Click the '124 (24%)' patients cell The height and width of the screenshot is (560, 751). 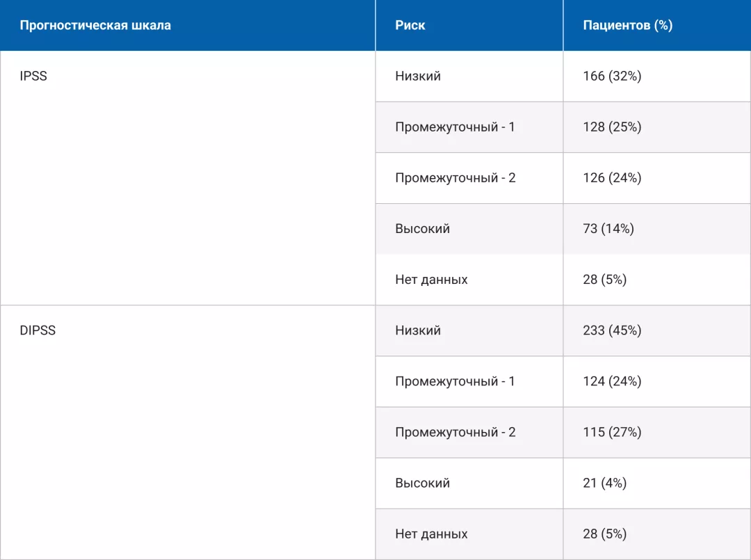tap(612, 381)
